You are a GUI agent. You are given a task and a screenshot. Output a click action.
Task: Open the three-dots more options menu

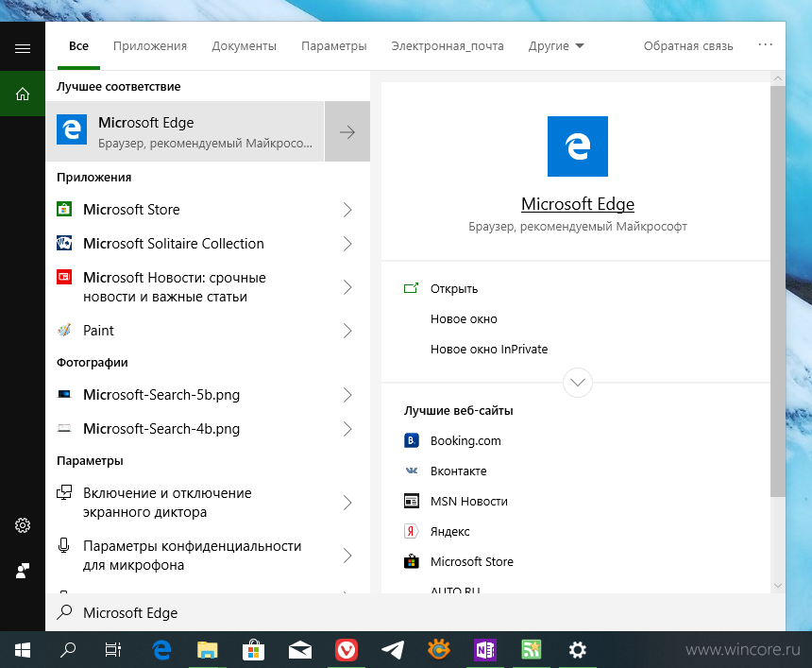pos(766,45)
